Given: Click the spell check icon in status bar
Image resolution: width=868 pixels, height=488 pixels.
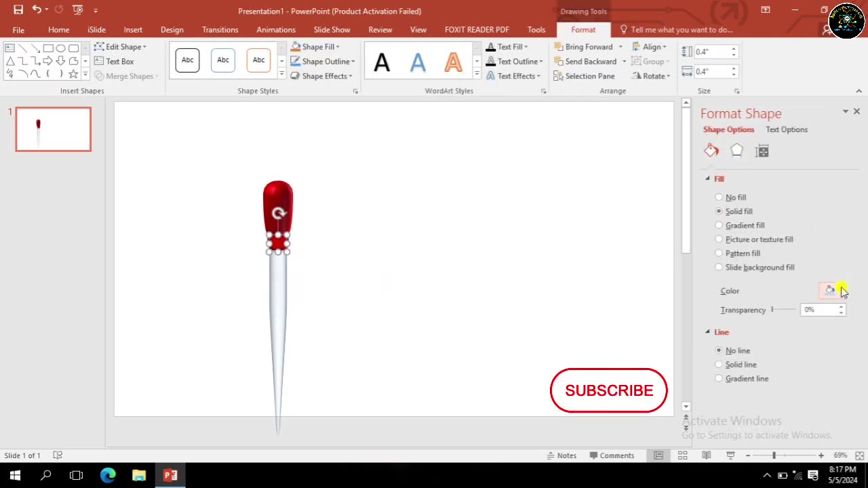Looking at the screenshot, I should coord(58,455).
